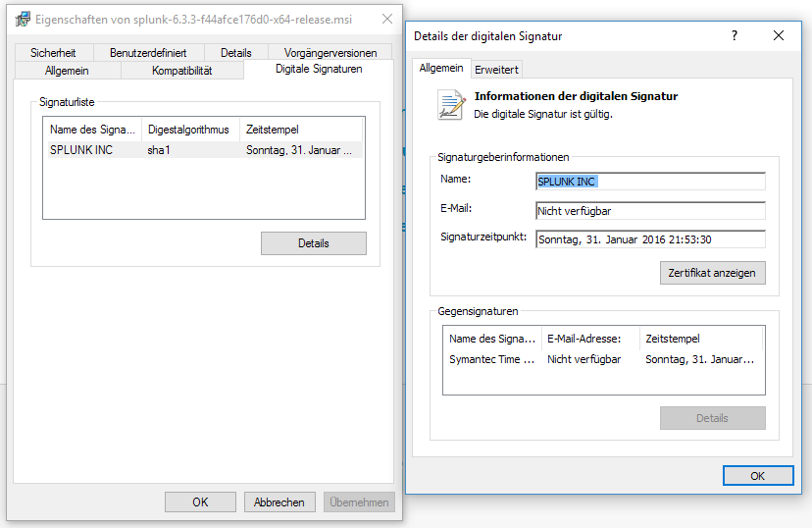Click the greyed Details button under Gegensignaturen
Image resolution: width=812 pixels, height=528 pixels.
coord(712,418)
